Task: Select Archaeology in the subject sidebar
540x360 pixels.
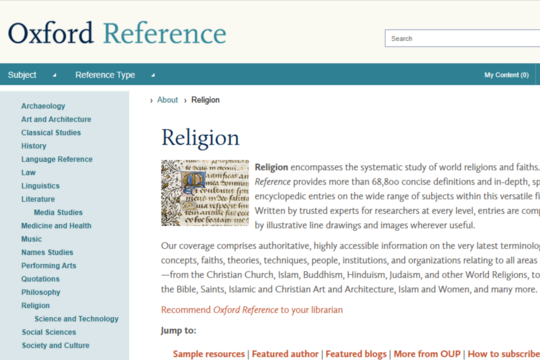Action: (x=43, y=106)
